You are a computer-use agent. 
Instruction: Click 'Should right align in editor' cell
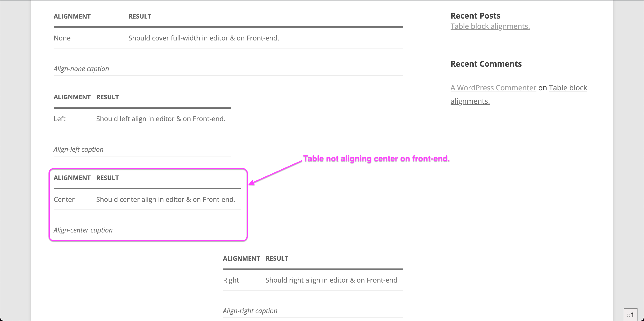coord(331,280)
